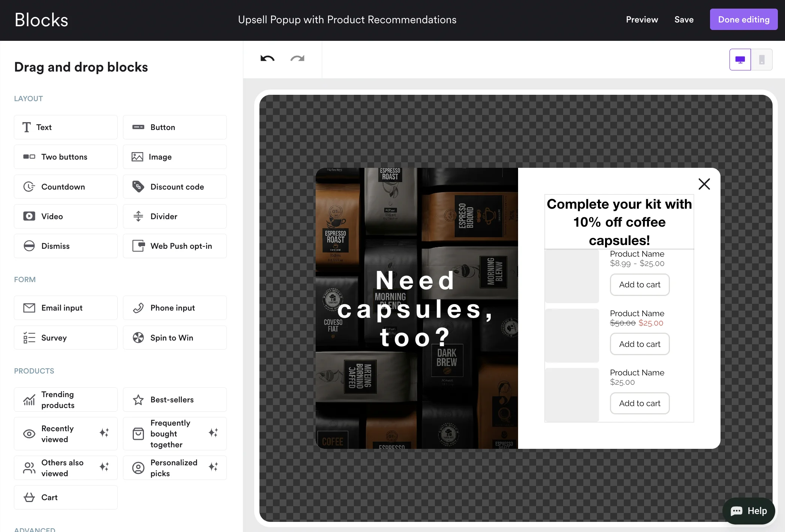Click Save in the top bar
This screenshot has width=785, height=532.
(684, 19)
